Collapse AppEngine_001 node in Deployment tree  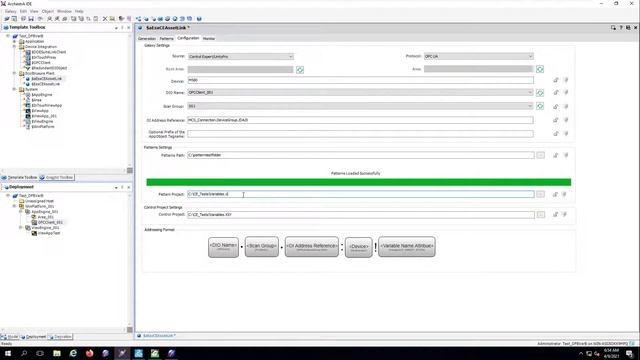click(x=21, y=211)
